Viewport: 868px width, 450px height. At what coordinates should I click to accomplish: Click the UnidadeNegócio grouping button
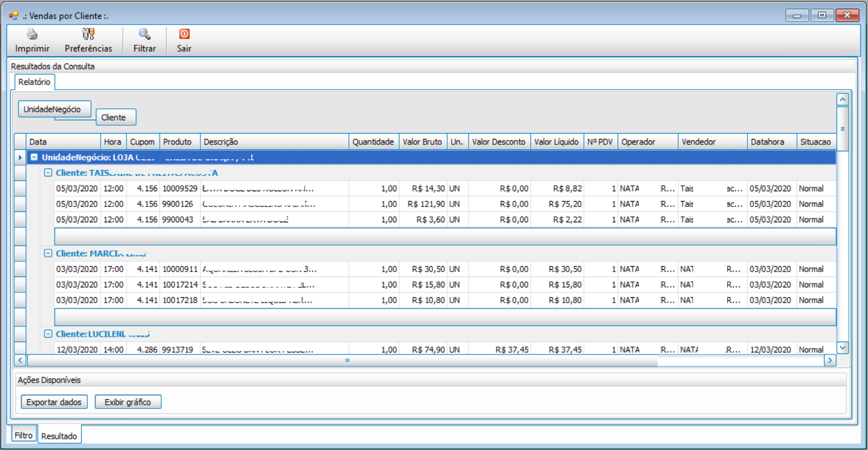[55, 109]
